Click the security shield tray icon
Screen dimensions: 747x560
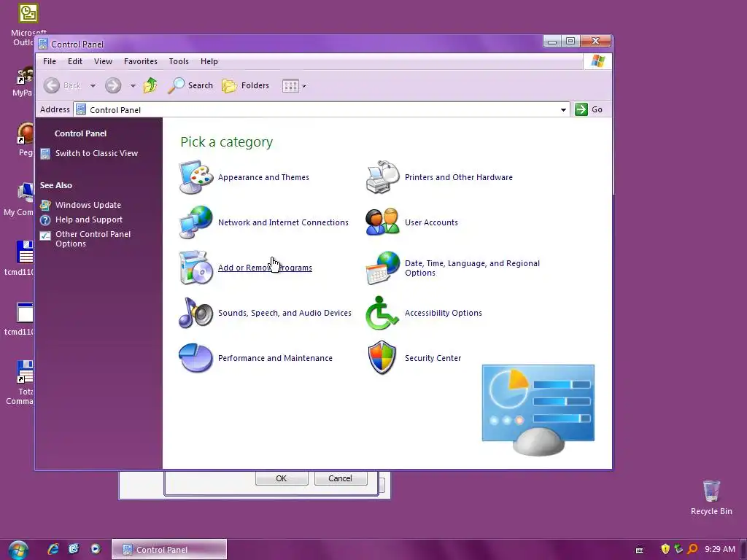point(665,549)
